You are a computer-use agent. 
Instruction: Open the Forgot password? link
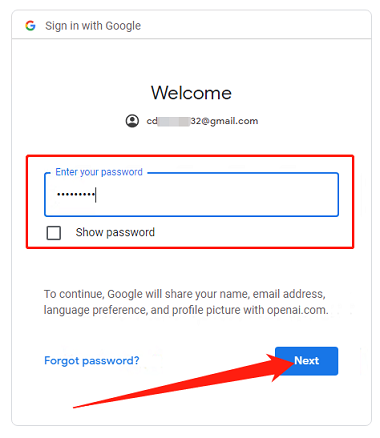pos(92,361)
